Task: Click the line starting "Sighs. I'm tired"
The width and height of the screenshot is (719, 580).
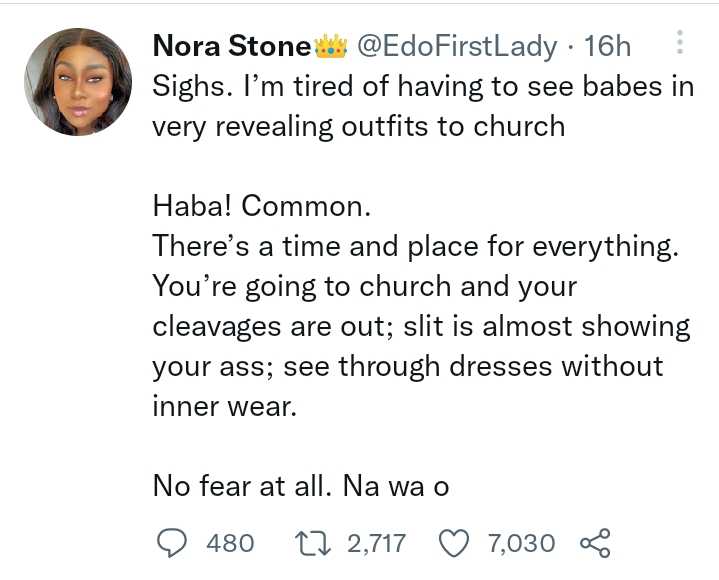Action: [x=422, y=87]
